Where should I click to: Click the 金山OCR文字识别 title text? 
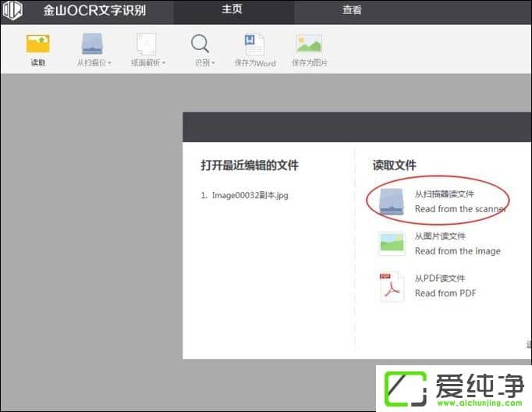pyautogui.click(x=94, y=10)
